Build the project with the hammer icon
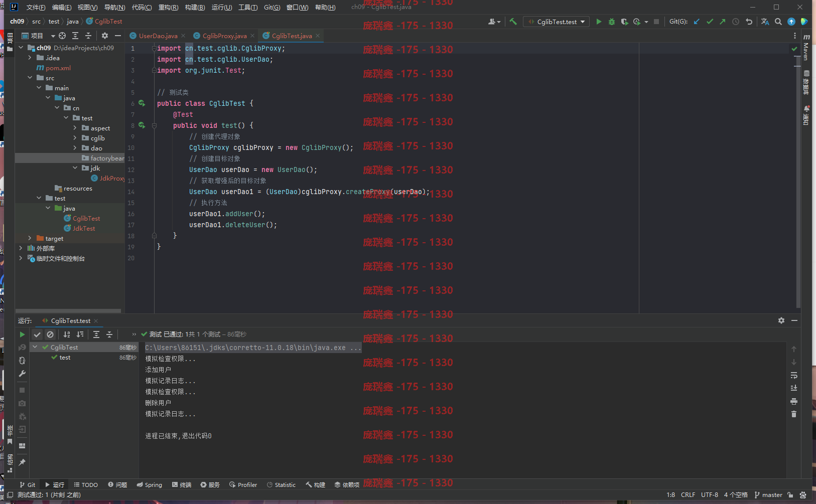The width and height of the screenshot is (816, 504). [x=513, y=22]
